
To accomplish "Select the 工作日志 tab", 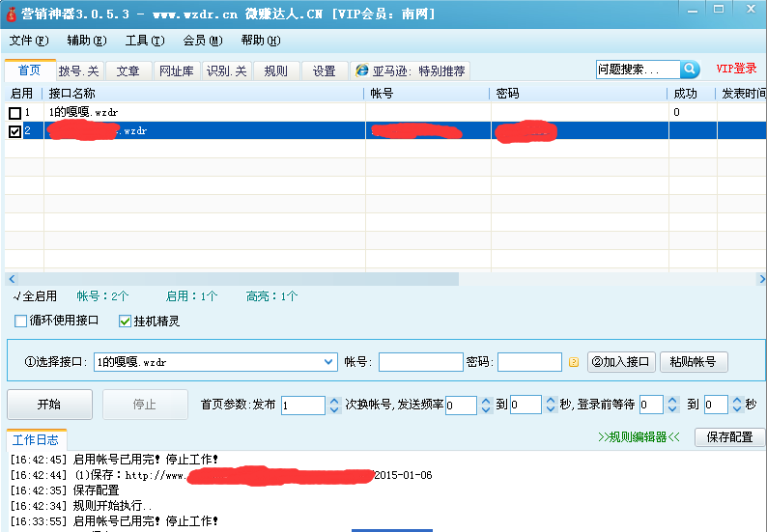I will click(36, 440).
